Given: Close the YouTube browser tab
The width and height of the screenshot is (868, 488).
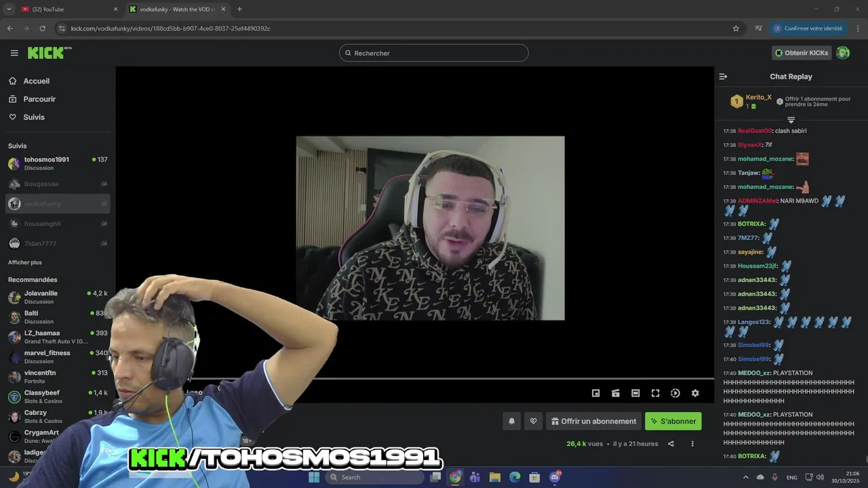Looking at the screenshot, I should coord(115,9).
